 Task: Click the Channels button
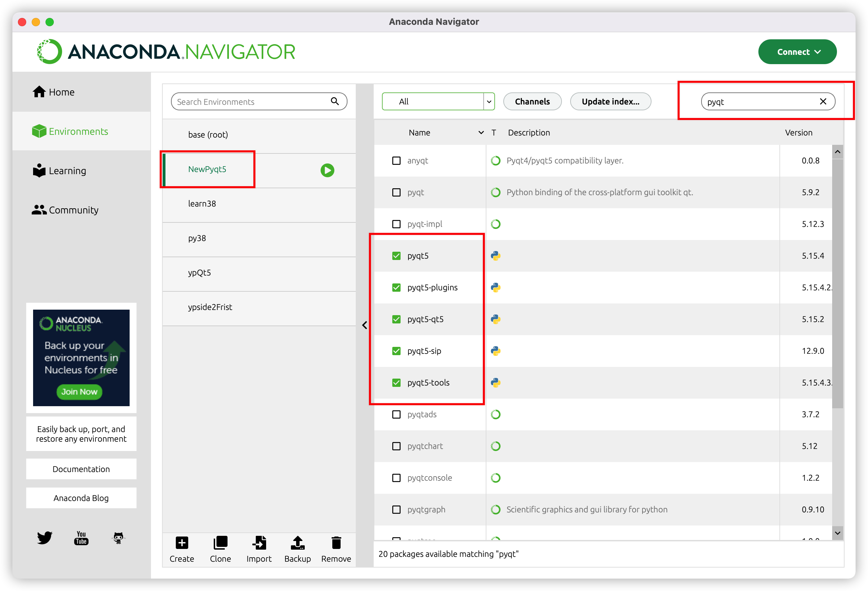[532, 102]
